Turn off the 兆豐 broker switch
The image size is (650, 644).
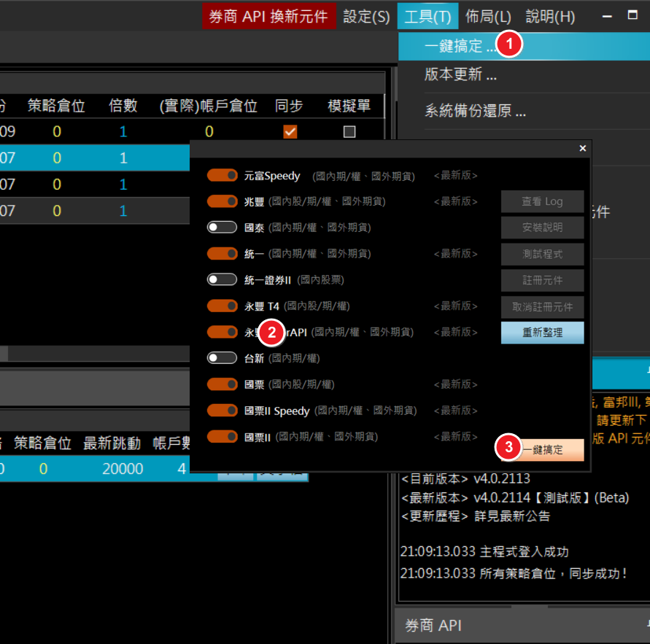(x=223, y=201)
